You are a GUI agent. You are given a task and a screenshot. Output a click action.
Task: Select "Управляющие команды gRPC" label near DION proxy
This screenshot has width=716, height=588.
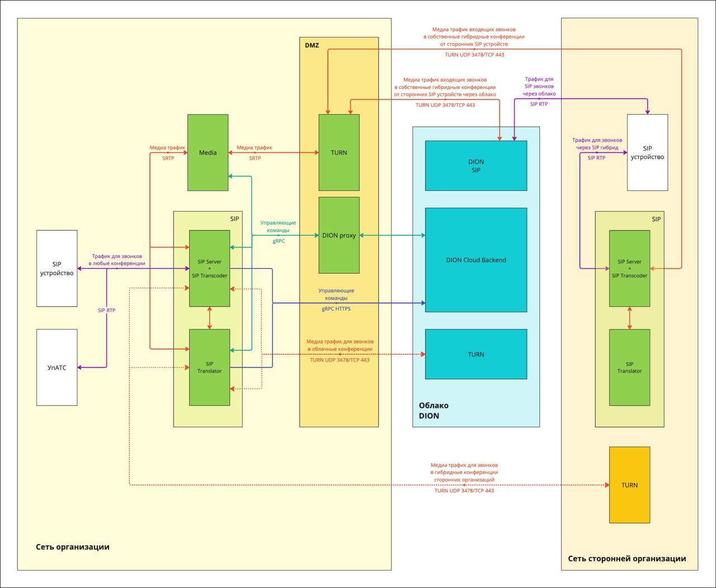coord(279,232)
